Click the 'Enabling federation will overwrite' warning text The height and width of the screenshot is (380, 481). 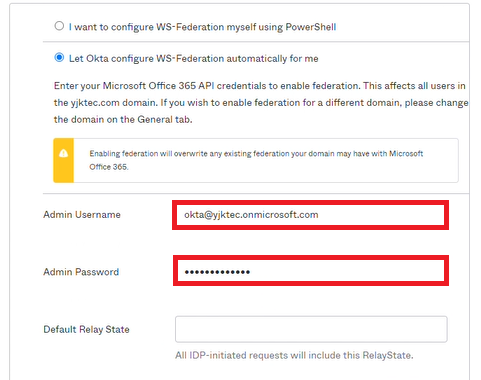(256, 160)
